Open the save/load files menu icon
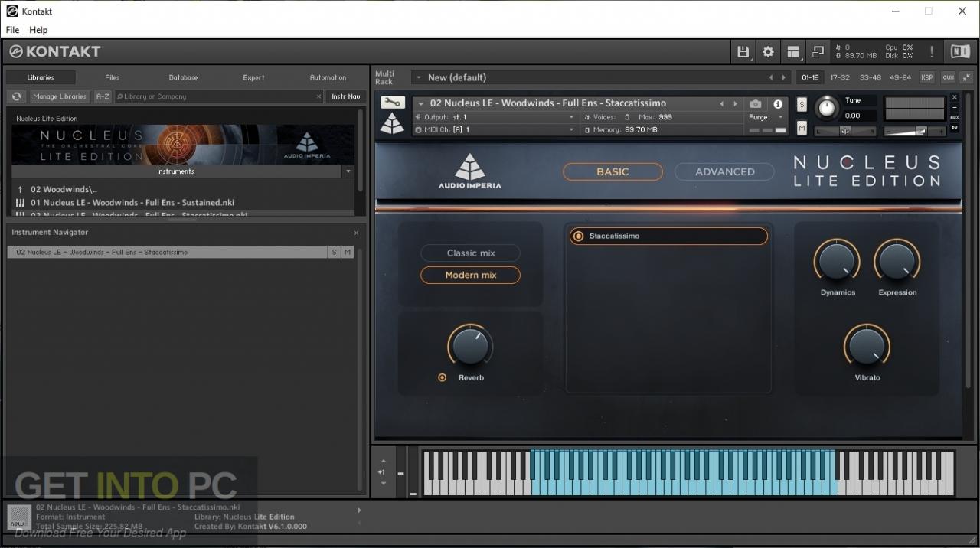Screen dimensions: 980x548 [743, 52]
